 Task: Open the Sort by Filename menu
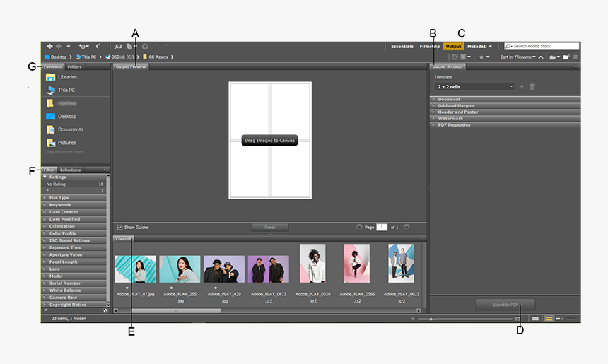point(518,57)
